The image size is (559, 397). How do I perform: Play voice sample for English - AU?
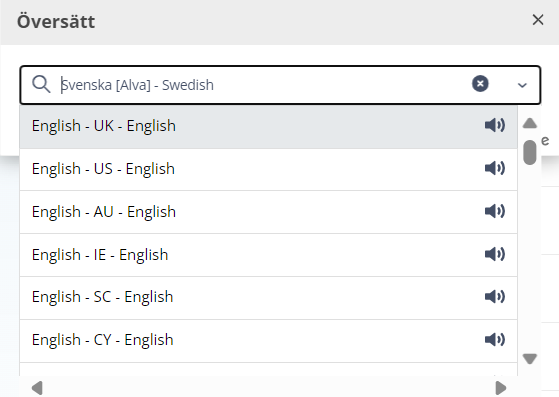[x=495, y=211]
